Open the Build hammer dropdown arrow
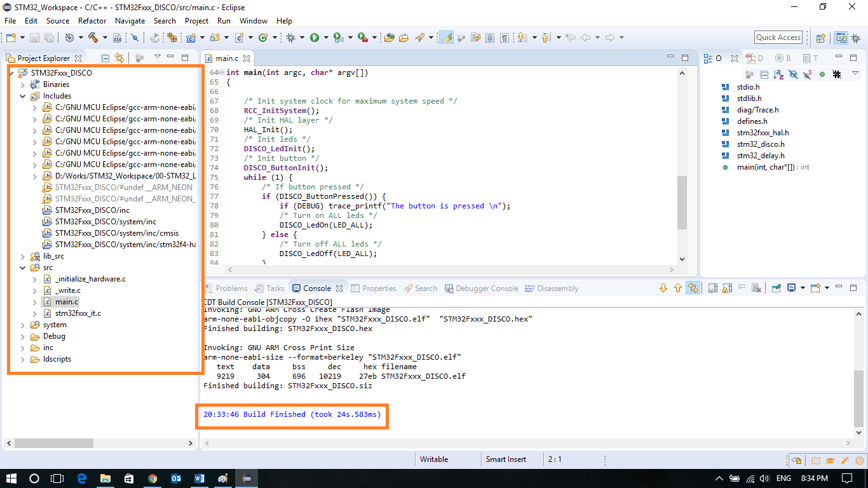868x488 pixels. (x=104, y=37)
